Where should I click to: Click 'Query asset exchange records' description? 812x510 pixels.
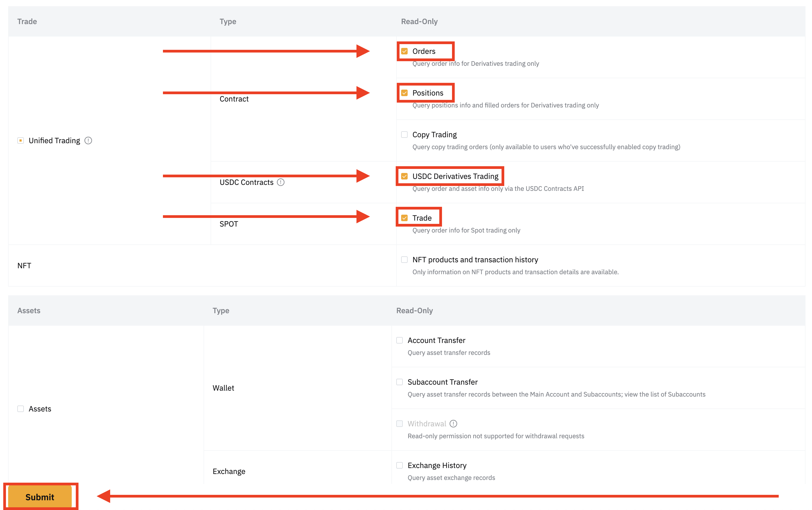(x=451, y=478)
